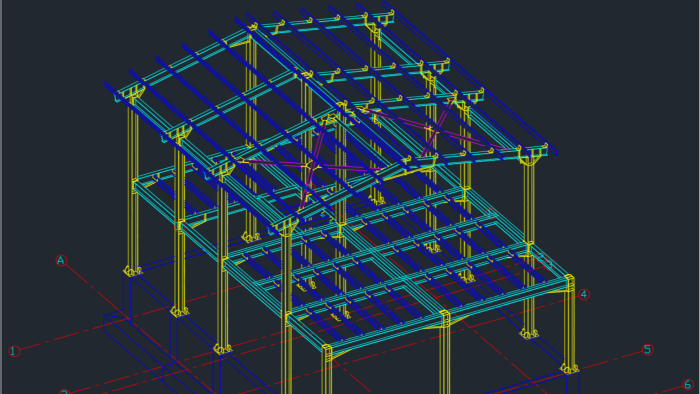This screenshot has width=700, height=394.
Task: Select the grid bubble labeled 6
Action: [688, 385]
